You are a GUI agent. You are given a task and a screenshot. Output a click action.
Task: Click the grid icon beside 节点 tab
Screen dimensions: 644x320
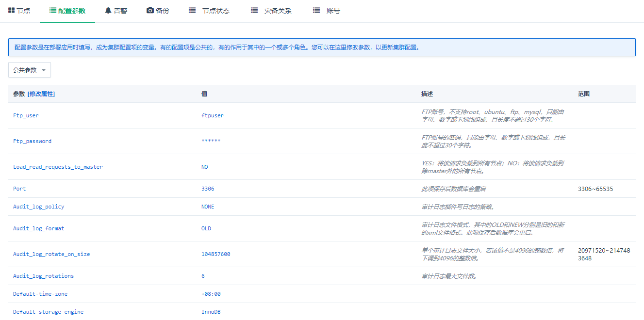tap(11, 10)
